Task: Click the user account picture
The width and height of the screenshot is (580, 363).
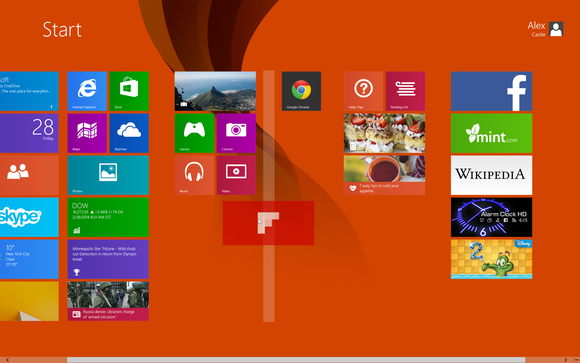Action: click(x=556, y=29)
